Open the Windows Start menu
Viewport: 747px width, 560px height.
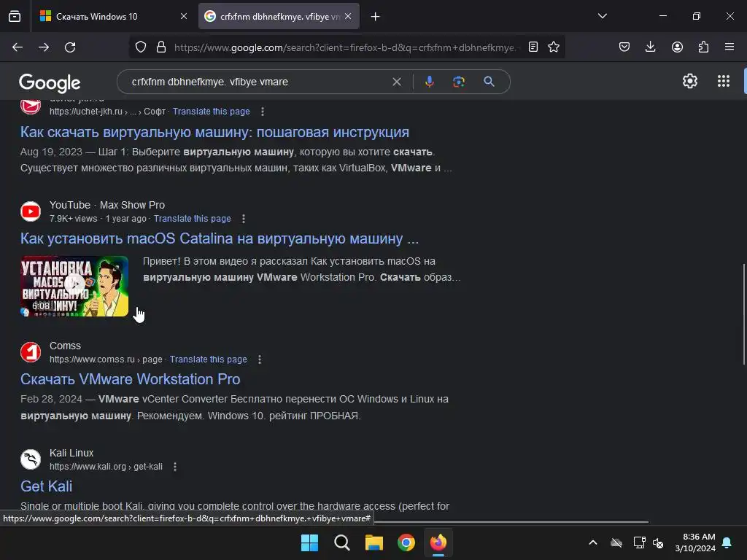(309, 542)
